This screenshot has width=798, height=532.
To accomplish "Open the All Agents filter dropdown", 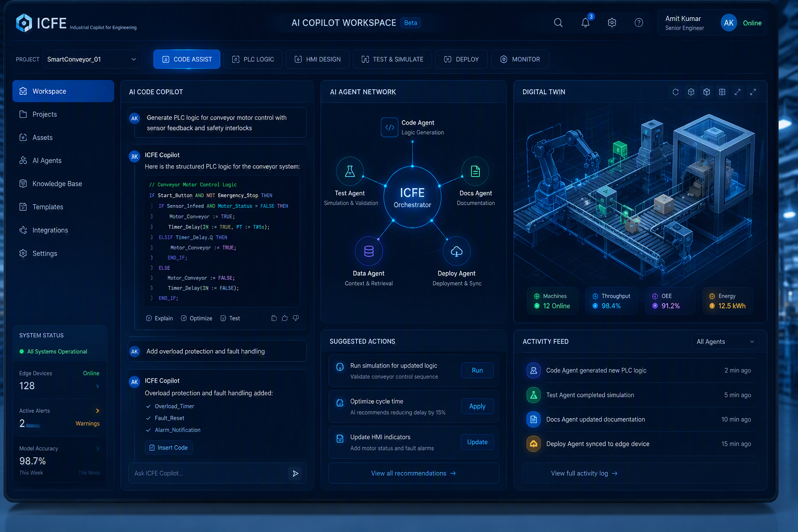I will 725,342.
